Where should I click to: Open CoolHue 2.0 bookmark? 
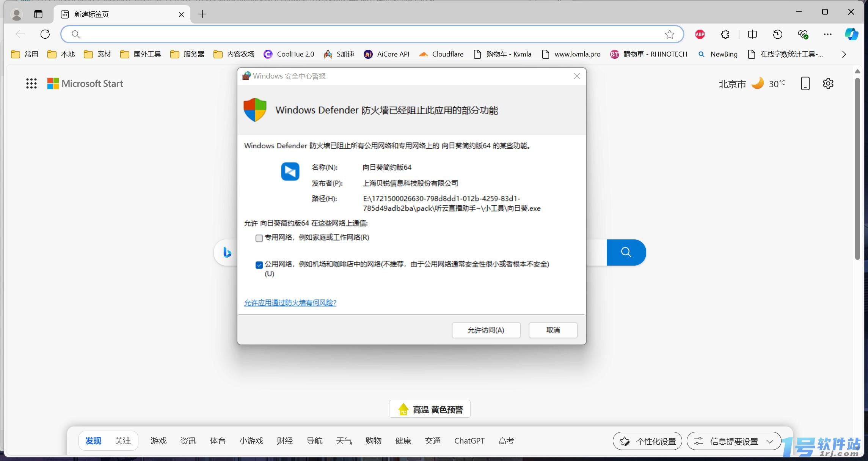289,54
